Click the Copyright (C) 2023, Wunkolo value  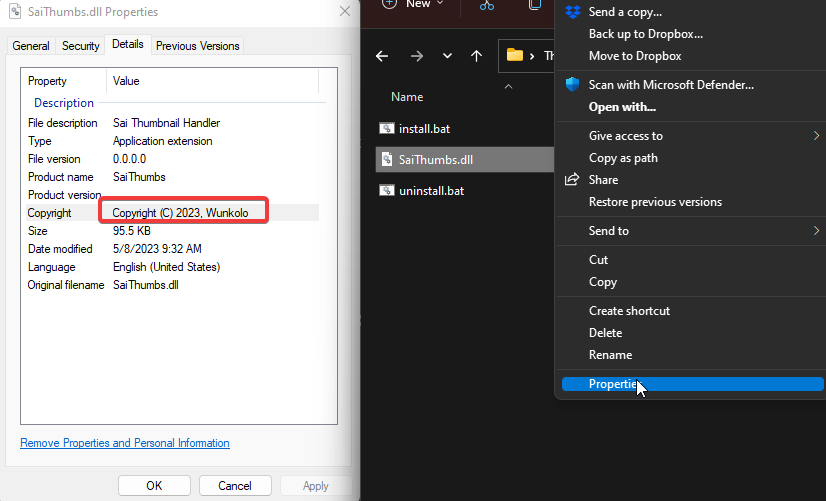[180, 213]
